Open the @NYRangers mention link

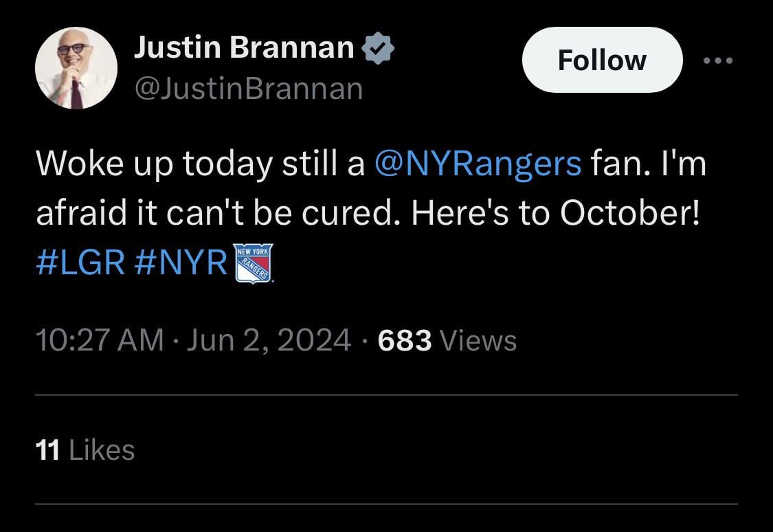point(478,165)
